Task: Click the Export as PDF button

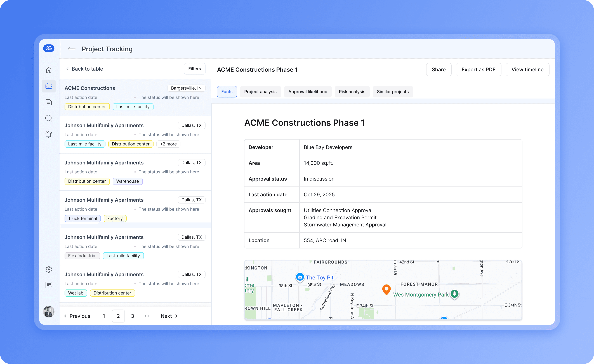Action: pyautogui.click(x=478, y=70)
